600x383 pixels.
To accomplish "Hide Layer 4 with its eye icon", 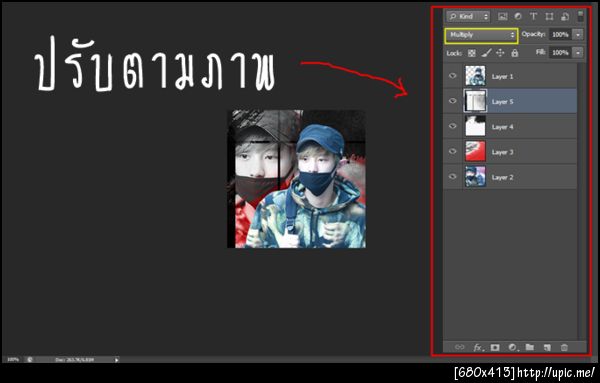I will tap(453, 126).
